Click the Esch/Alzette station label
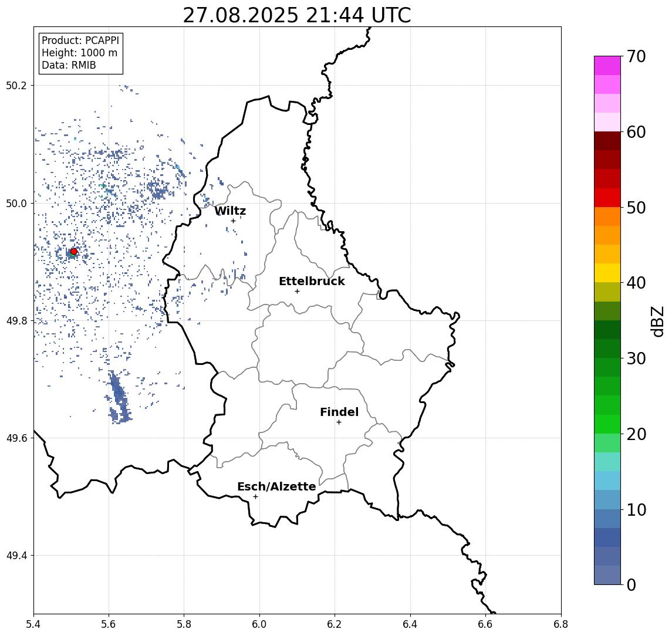 (276, 486)
